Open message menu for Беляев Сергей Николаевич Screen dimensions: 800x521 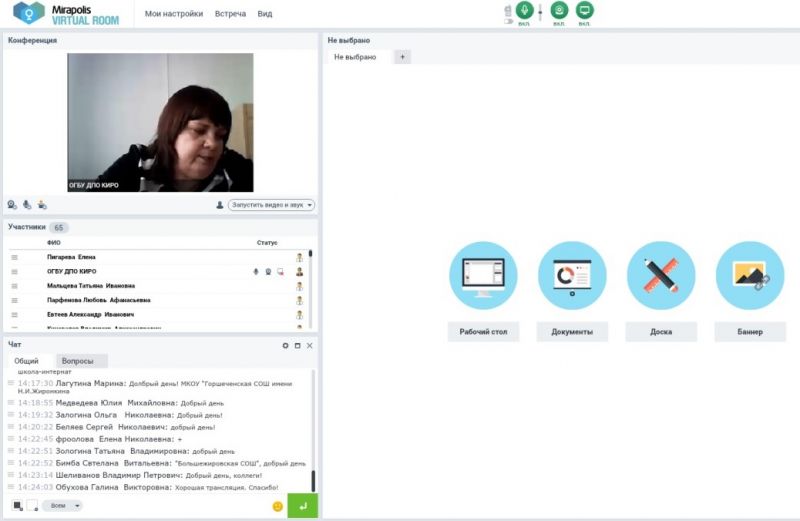[x=11, y=427]
